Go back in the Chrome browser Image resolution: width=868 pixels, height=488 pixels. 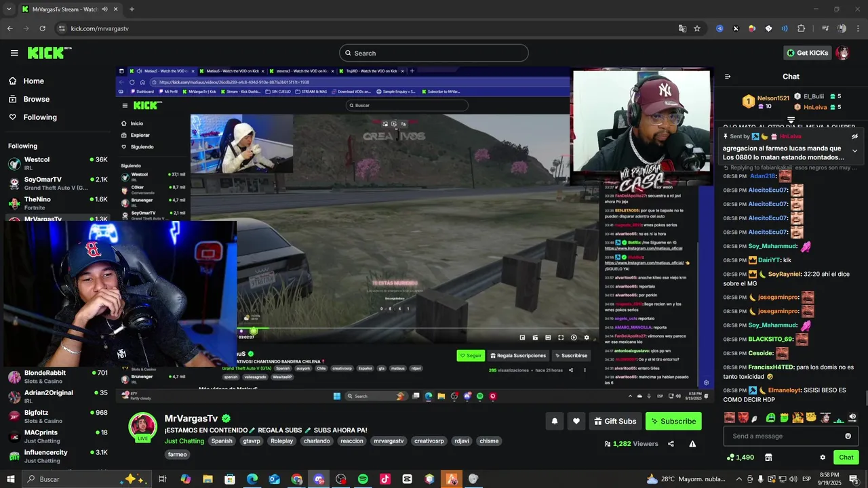[9, 28]
